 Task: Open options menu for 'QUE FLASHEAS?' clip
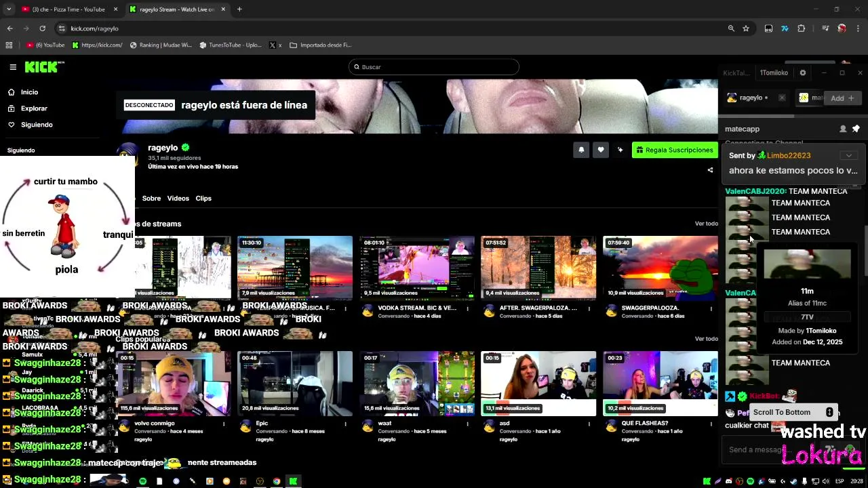711,424
